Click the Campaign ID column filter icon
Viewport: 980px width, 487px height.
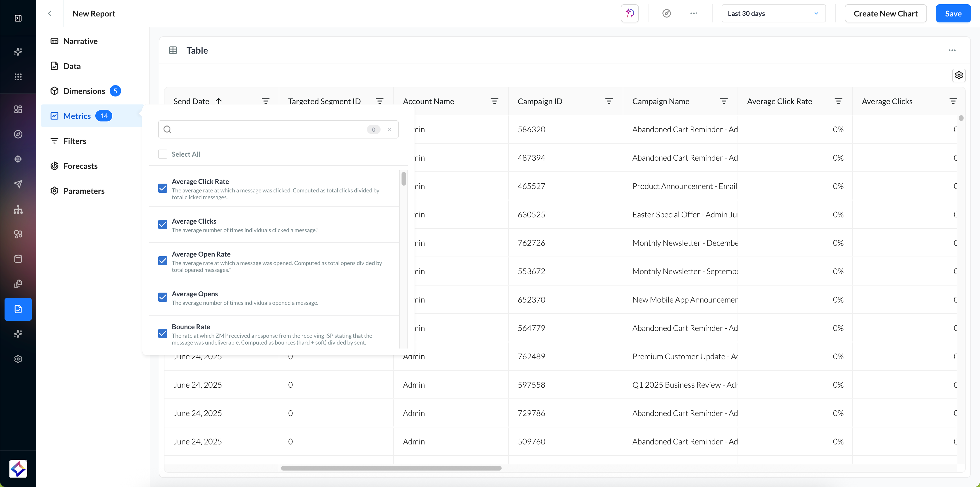pyautogui.click(x=609, y=101)
